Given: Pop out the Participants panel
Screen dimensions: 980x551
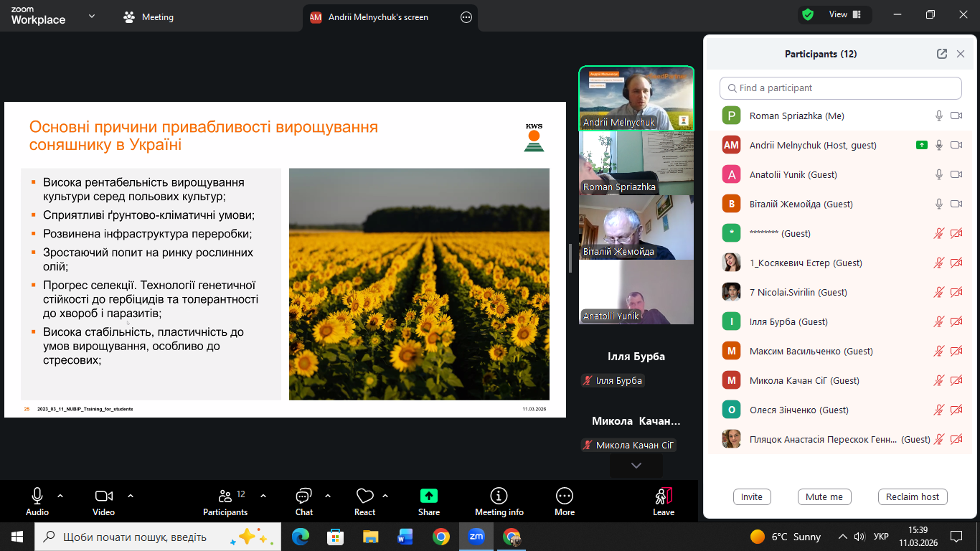Looking at the screenshot, I should pyautogui.click(x=942, y=54).
